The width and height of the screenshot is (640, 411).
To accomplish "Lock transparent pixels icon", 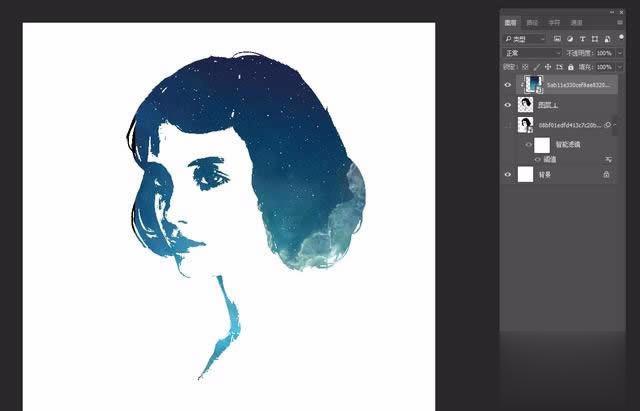I will (525, 67).
